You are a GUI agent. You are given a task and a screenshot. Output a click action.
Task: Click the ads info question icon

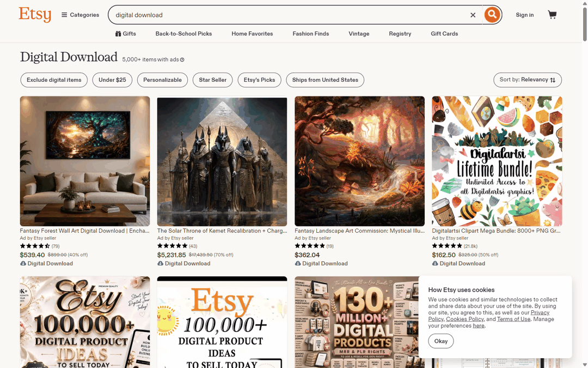pyautogui.click(x=182, y=60)
